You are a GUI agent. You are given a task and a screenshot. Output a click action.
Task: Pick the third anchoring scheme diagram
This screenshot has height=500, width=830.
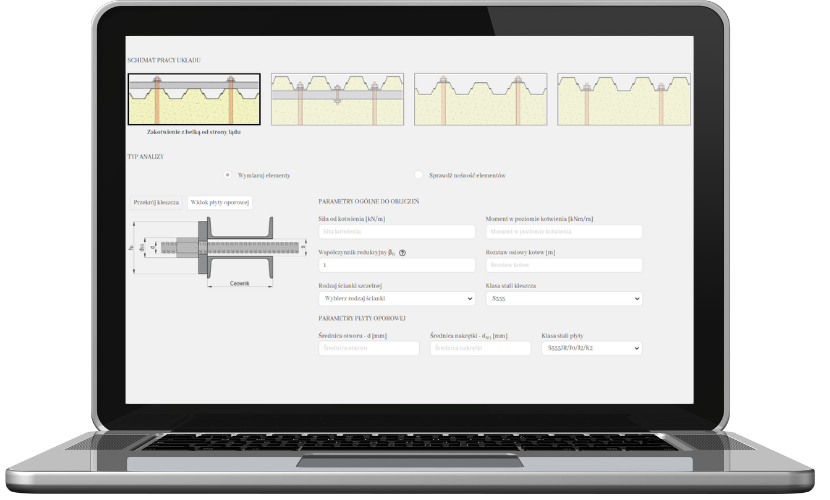pyautogui.click(x=480, y=99)
